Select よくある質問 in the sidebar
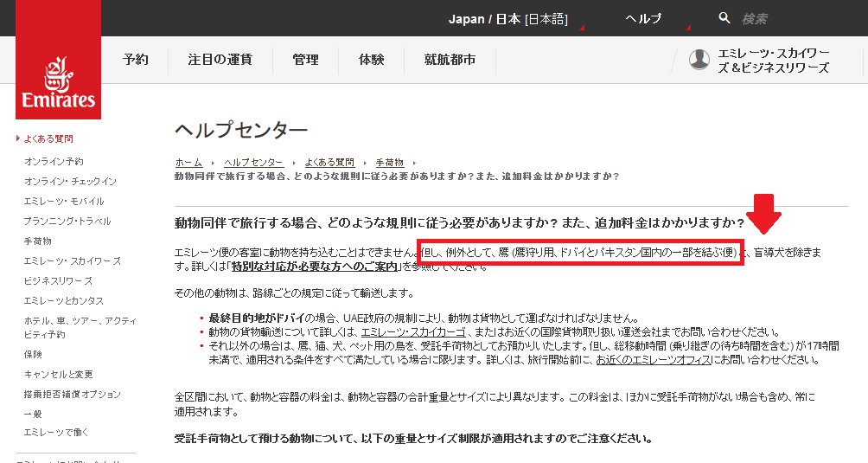Screen dimensions: 868x463 48,138
